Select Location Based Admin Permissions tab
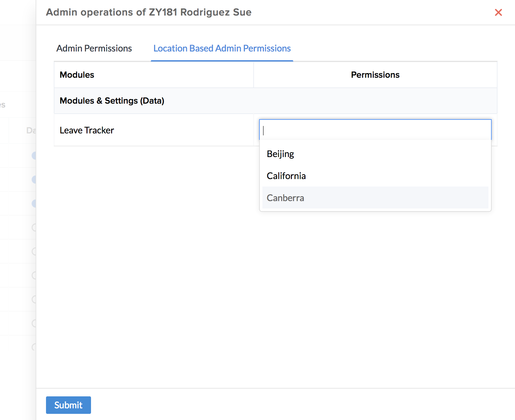This screenshot has width=515, height=420. click(x=222, y=48)
